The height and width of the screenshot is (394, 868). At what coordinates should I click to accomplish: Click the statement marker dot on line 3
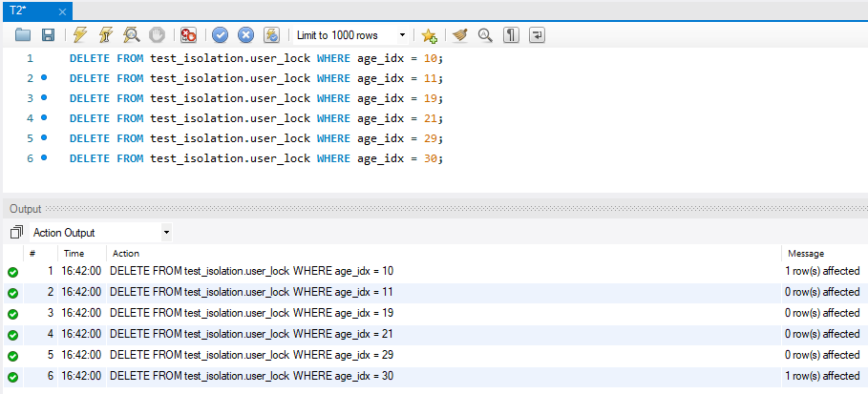click(x=44, y=97)
